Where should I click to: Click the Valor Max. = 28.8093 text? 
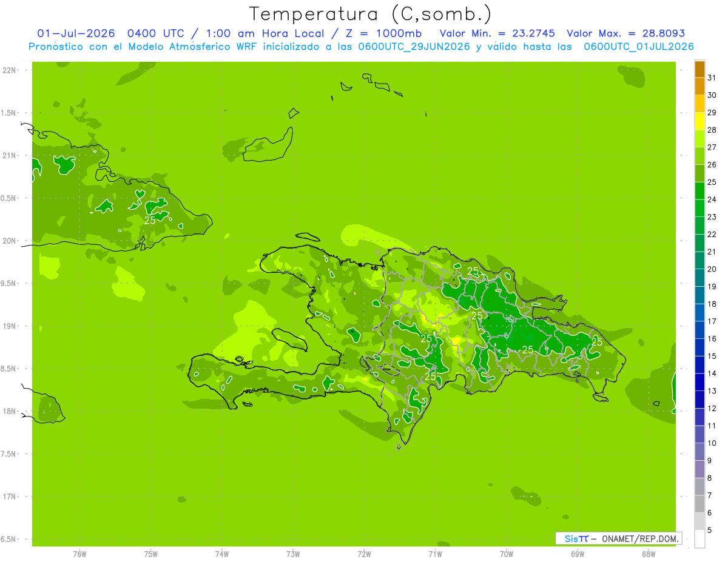point(625,33)
